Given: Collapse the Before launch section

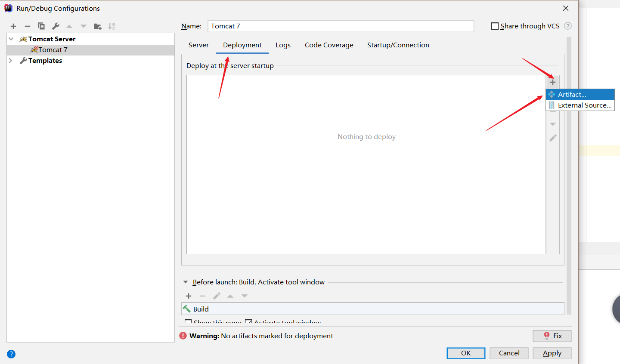Looking at the screenshot, I should click(186, 282).
